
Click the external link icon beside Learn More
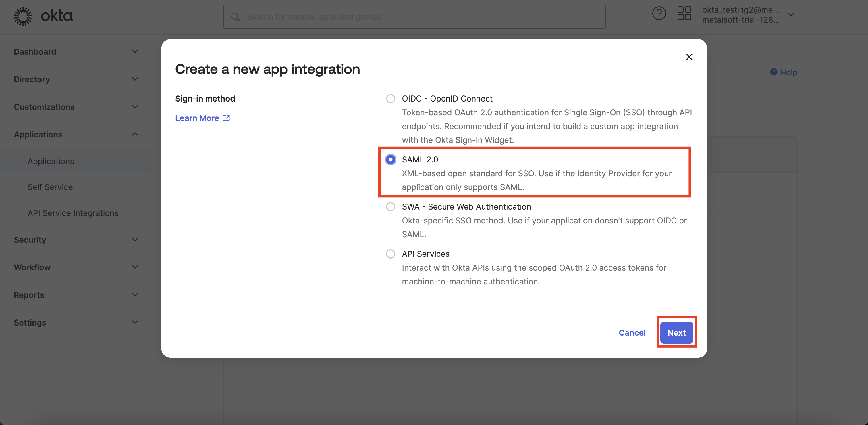[x=226, y=118]
